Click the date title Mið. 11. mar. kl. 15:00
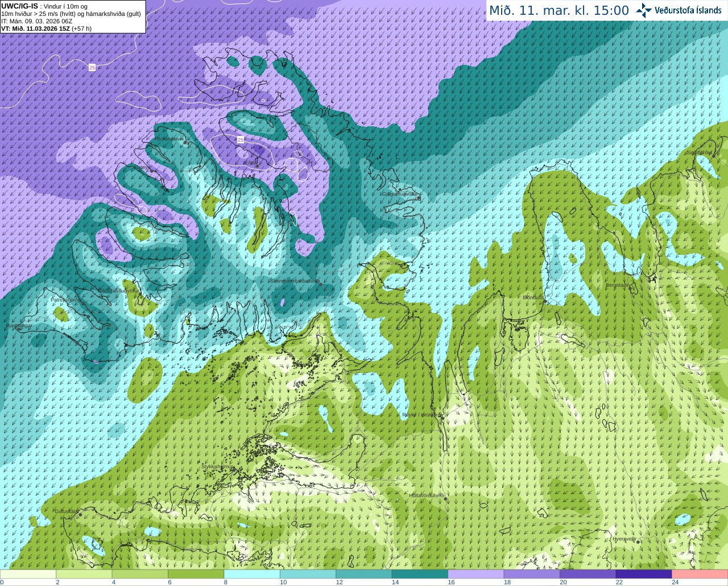This screenshot has width=728, height=586. 559,11
